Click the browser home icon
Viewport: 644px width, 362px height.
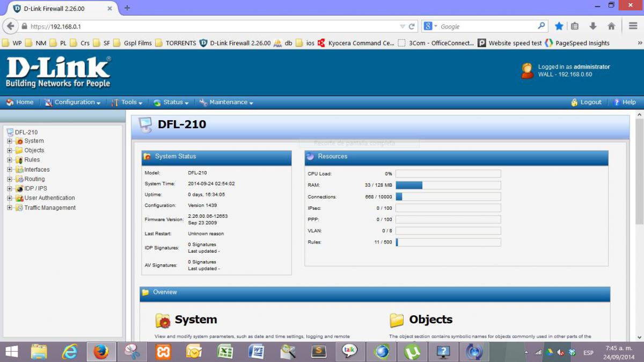click(x=611, y=26)
